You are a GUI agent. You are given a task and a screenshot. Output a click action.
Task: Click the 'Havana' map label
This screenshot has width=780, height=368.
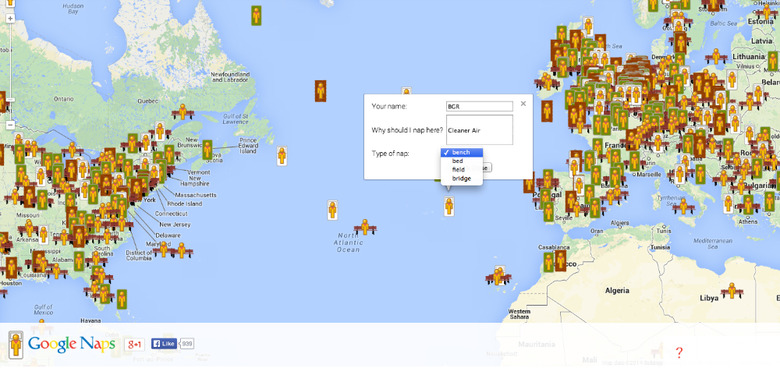91,320
